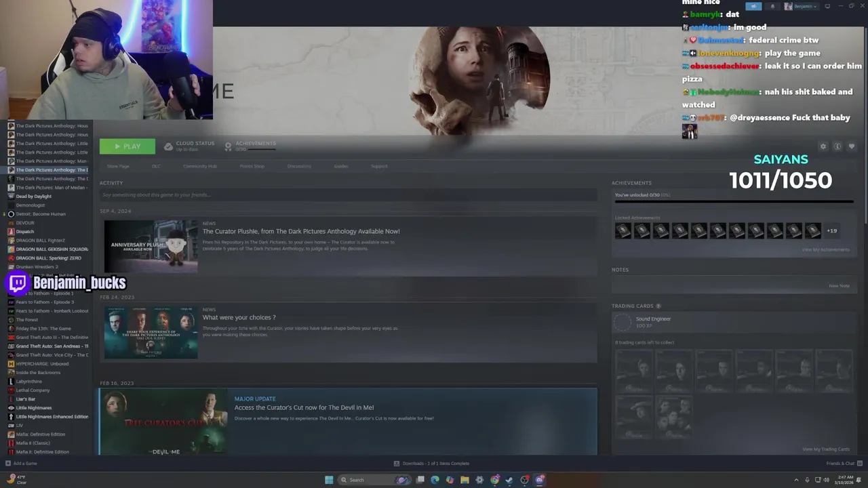Click the Little Nightmares eye icon
Image resolution: width=868 pixels, height=488 pixels.
(x=11, y=408)
